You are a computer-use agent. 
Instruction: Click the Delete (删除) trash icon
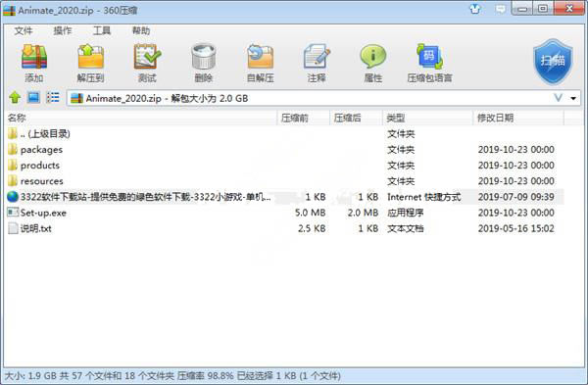pyautogui.click(x=203, y=57)
